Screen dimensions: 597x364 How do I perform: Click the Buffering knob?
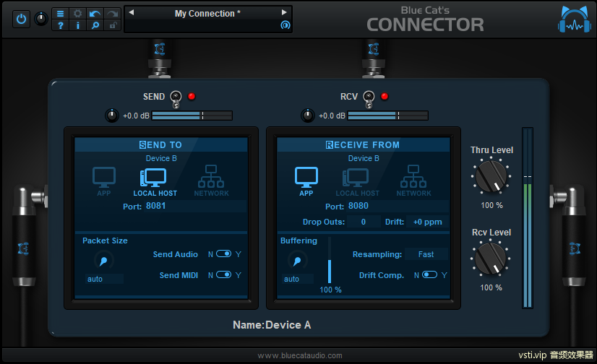(x=297, y=261)
